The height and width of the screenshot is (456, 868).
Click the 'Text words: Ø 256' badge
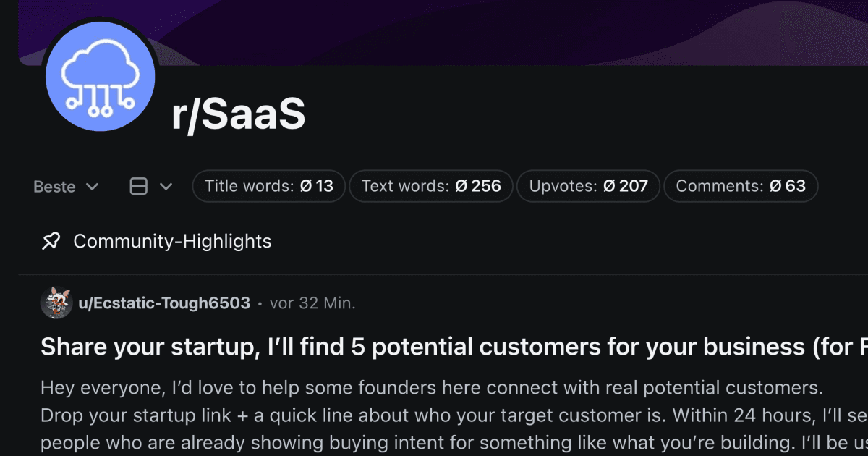coord(430,186)
